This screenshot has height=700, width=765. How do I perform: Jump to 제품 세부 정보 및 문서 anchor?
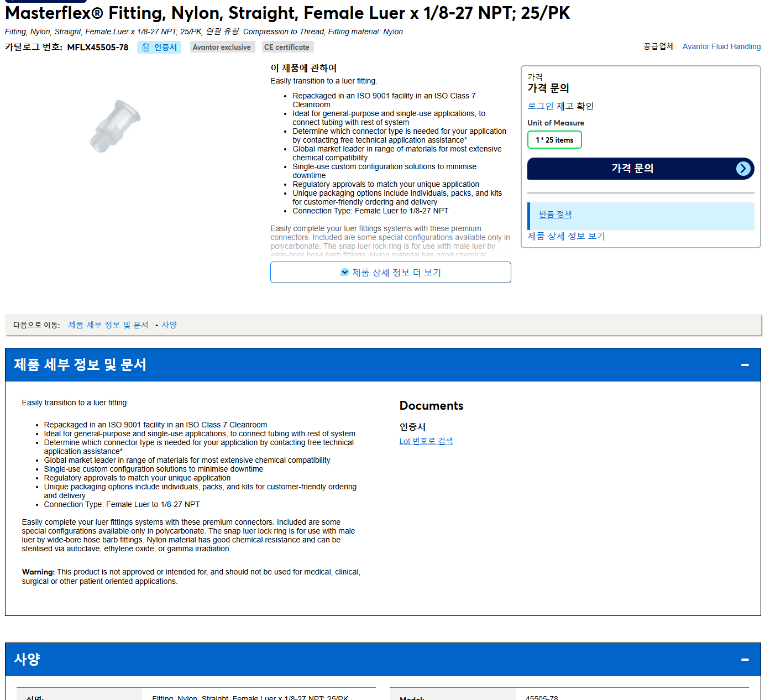[108, 325]
